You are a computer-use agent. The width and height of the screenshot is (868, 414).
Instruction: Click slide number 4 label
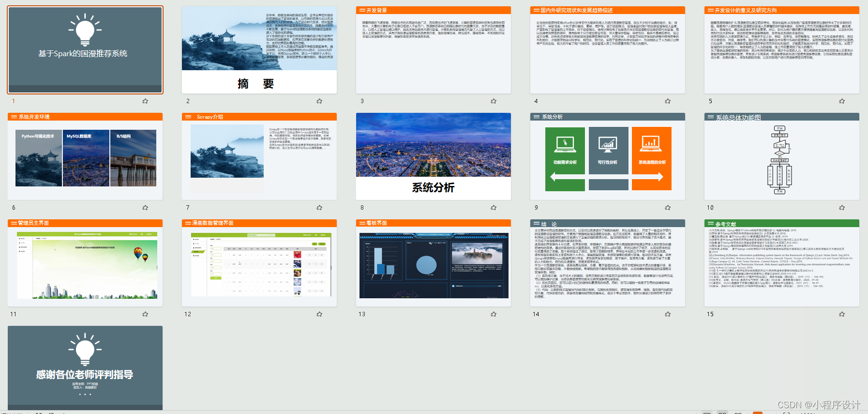click(x=536, y=101)
